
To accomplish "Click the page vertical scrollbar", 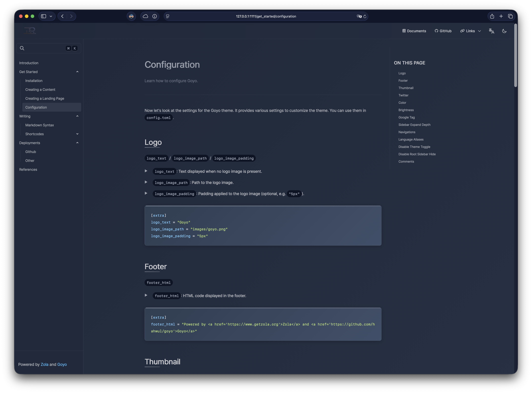I will pyautogui.click(x=515, y=55).
